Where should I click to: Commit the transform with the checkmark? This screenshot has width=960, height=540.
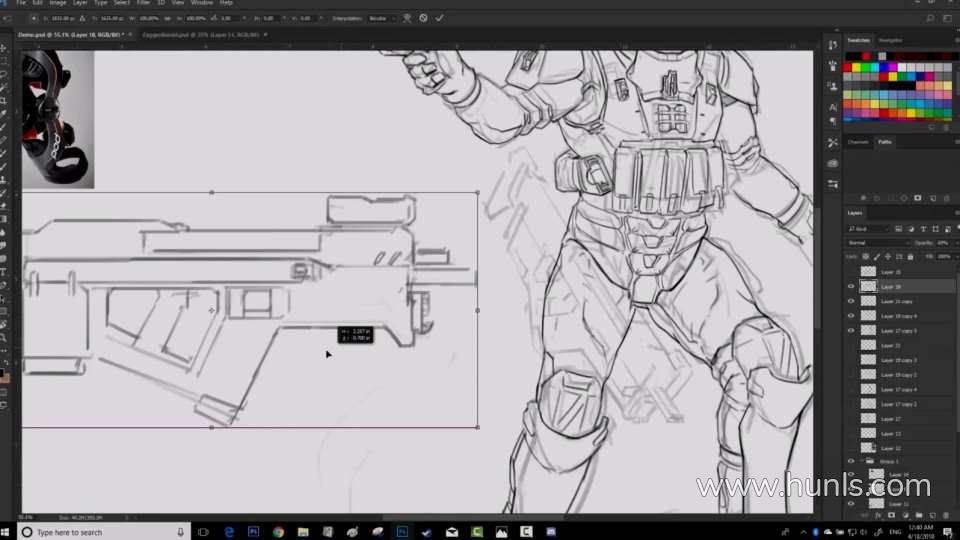440,18
